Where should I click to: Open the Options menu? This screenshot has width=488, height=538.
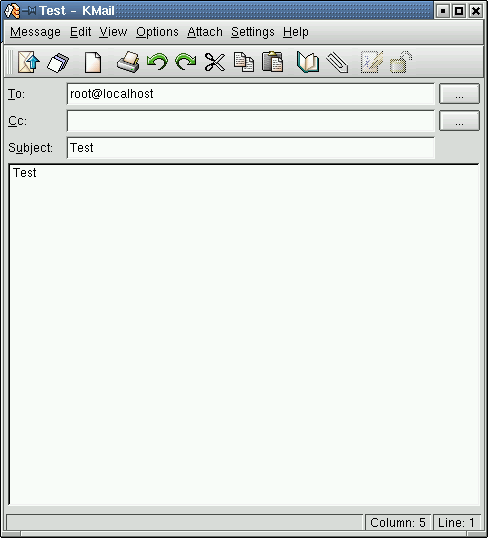click(157, 32)
